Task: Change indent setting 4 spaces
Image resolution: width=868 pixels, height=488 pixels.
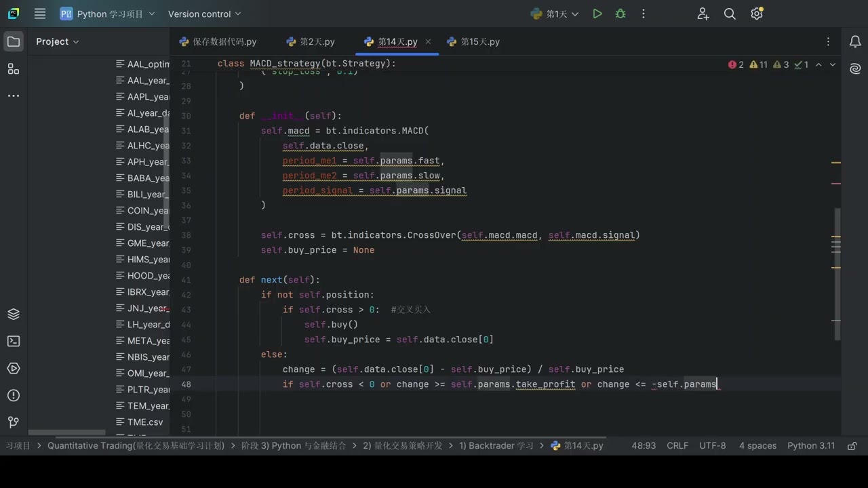Action: pyautogui.click(x=757, y=445)
